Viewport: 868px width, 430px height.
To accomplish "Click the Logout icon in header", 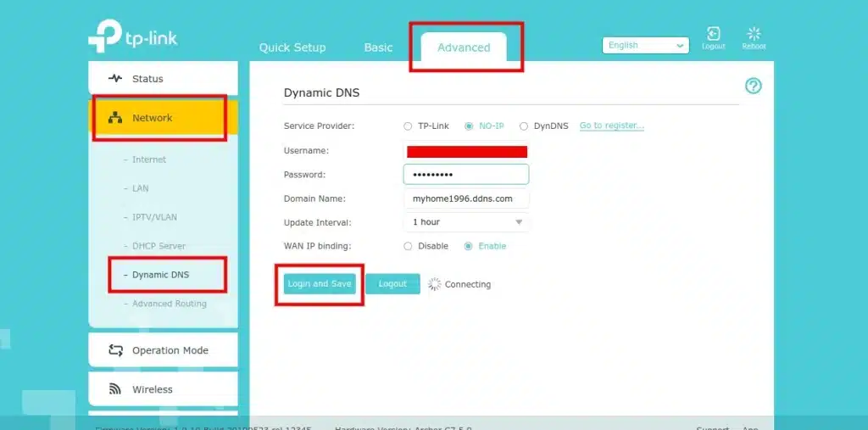I will [x=714, y=34].
